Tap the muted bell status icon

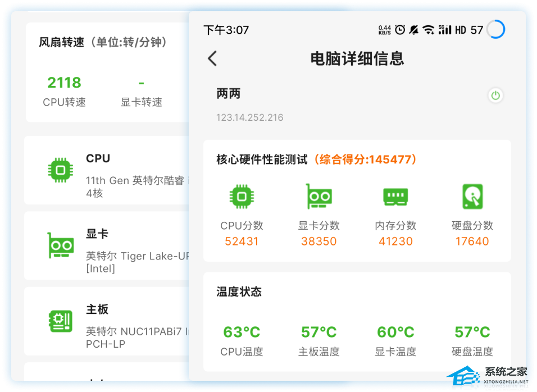coord(414,30)
